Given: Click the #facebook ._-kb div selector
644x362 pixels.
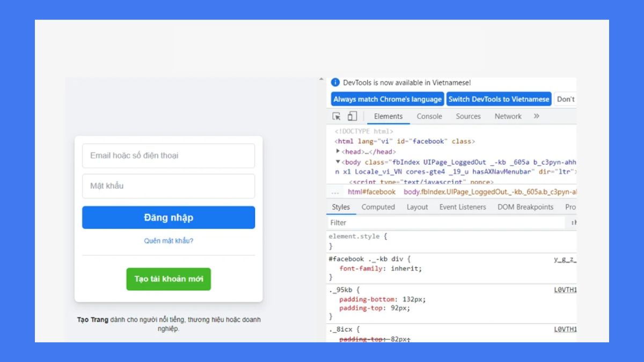Looking at the screenshot, I should [367, 259].
